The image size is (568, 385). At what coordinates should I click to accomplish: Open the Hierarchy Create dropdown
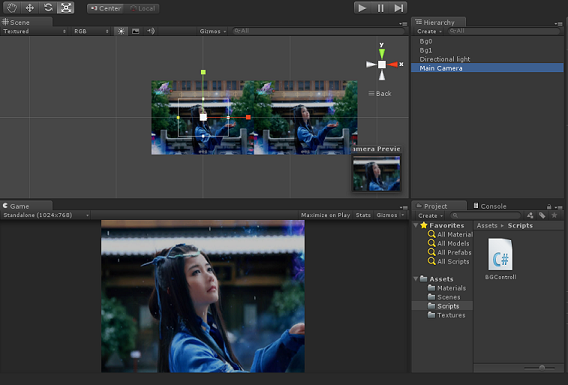[x=429, y=31]
